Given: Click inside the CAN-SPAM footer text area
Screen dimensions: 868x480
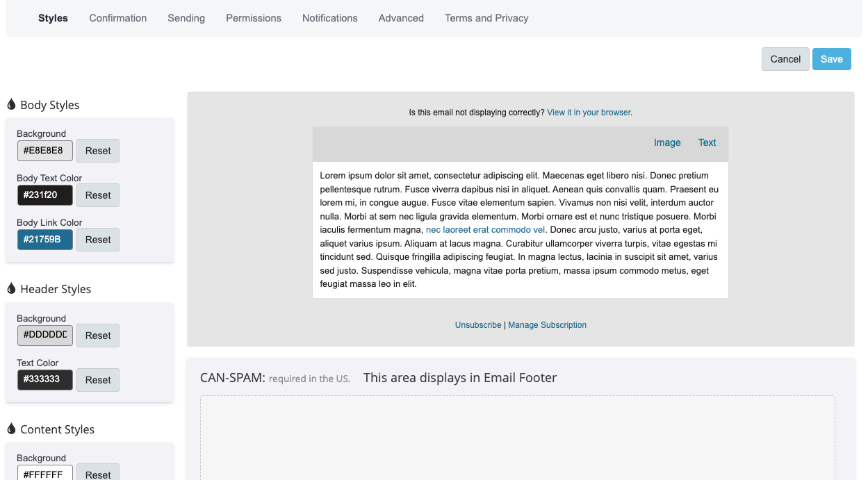Looking at the screenshot, I should pyautogui.click(x=518, y=438).
